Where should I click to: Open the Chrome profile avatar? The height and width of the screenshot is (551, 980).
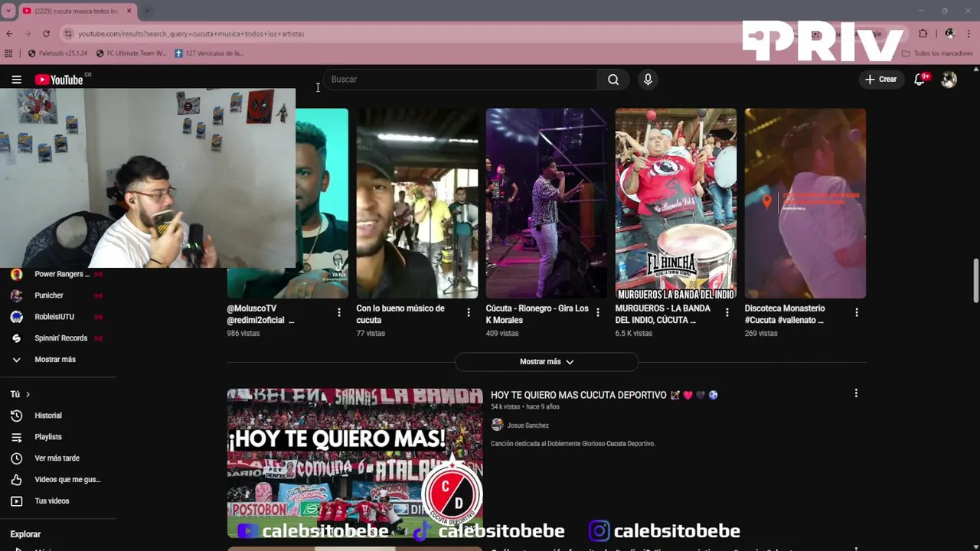[x=949, y=34]
